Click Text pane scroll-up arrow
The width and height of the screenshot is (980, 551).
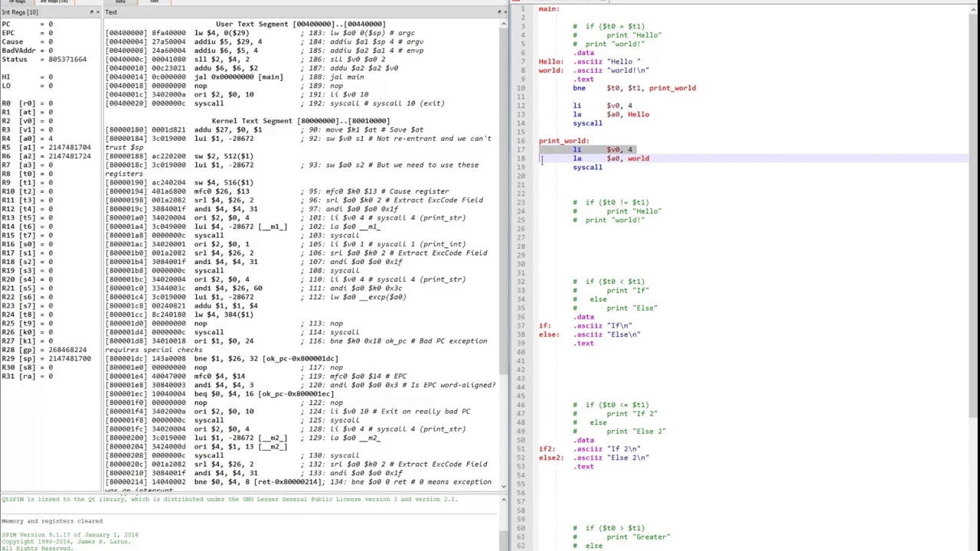(x=503, y=24)
